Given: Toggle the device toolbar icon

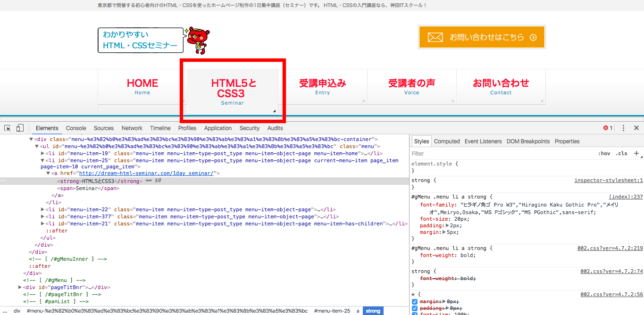Looking at the screenshot, I should click(20, 128).
